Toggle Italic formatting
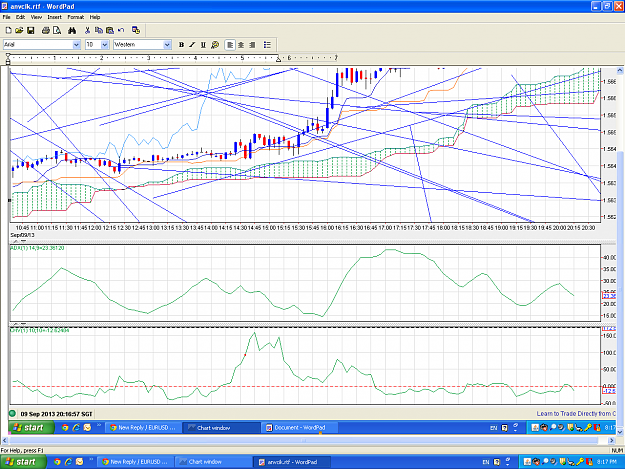The width and height of the screenshot is (625, 469). (x=192, y=45)
